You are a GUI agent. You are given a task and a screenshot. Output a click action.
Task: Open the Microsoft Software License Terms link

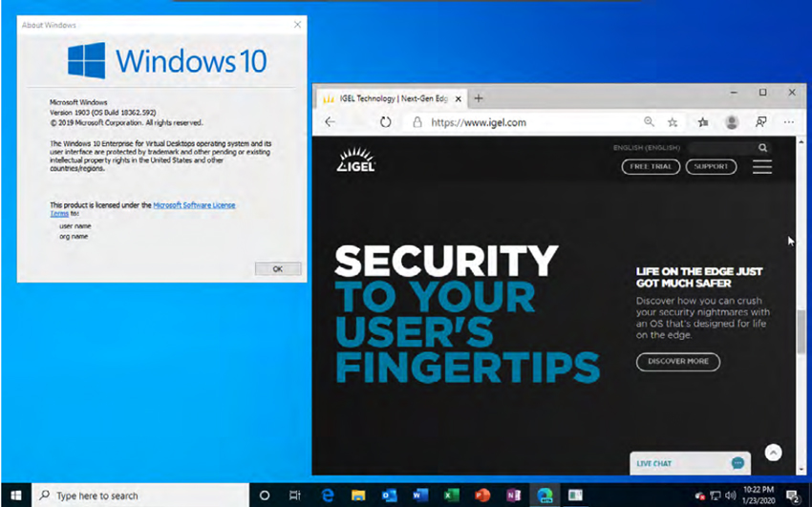tap(194, 205)
